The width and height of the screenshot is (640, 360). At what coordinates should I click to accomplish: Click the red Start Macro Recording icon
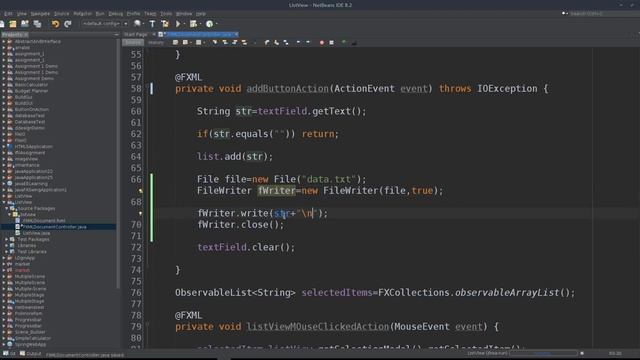[x=322, y=42]
